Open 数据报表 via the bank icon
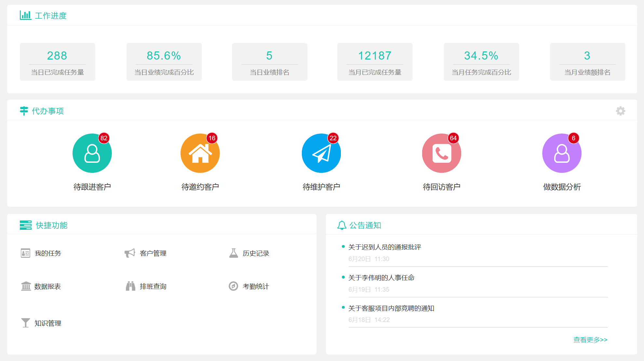The image size is (644, 361). (25, 286)
